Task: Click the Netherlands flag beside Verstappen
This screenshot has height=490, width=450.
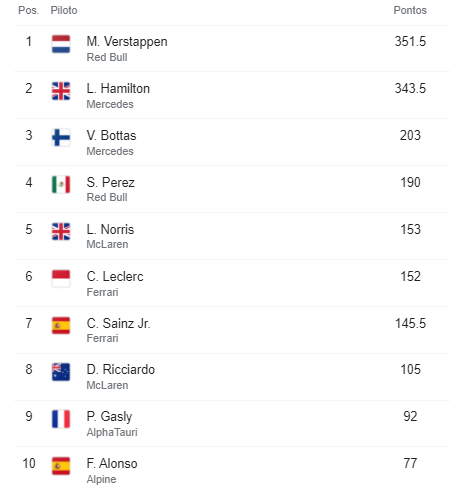Action: pyautogui.click(x=61, y=44)
